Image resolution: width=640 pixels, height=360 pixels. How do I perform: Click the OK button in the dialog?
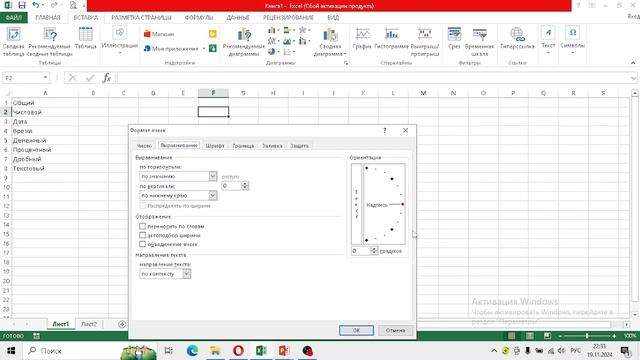[356, 330]
